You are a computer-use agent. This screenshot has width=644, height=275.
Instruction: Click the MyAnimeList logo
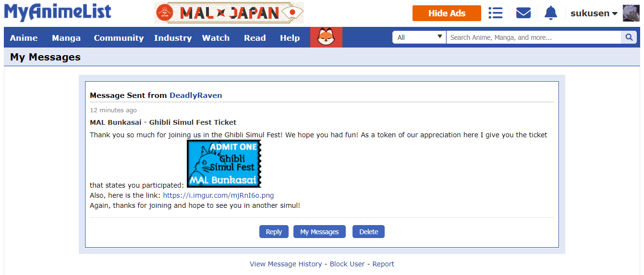58,12
